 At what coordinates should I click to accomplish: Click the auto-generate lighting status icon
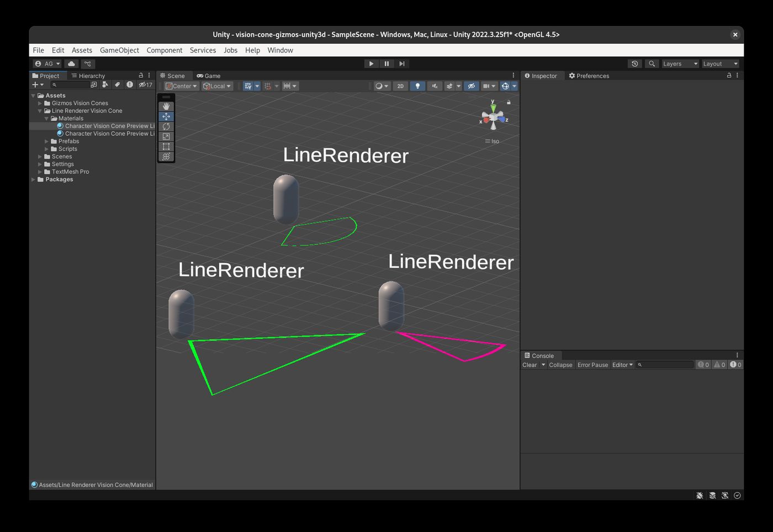[x=725, y=495]
